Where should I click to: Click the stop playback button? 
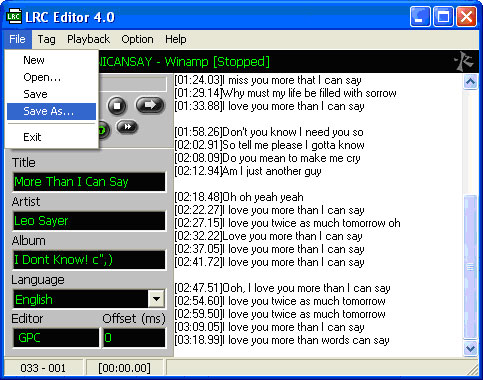pos(117,106)
